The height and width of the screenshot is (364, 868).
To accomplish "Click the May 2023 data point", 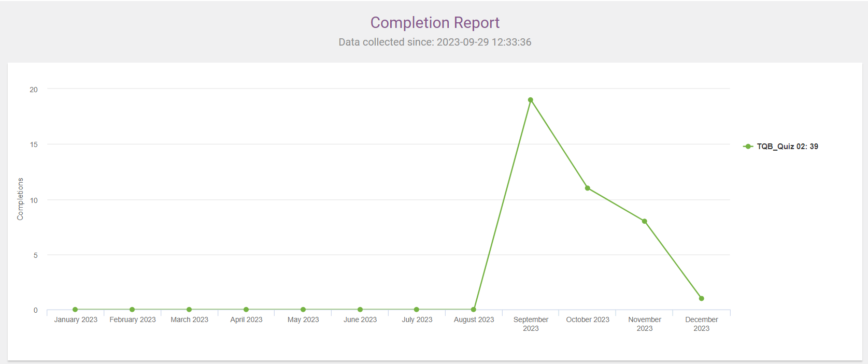I will click(x=303, y=310).
